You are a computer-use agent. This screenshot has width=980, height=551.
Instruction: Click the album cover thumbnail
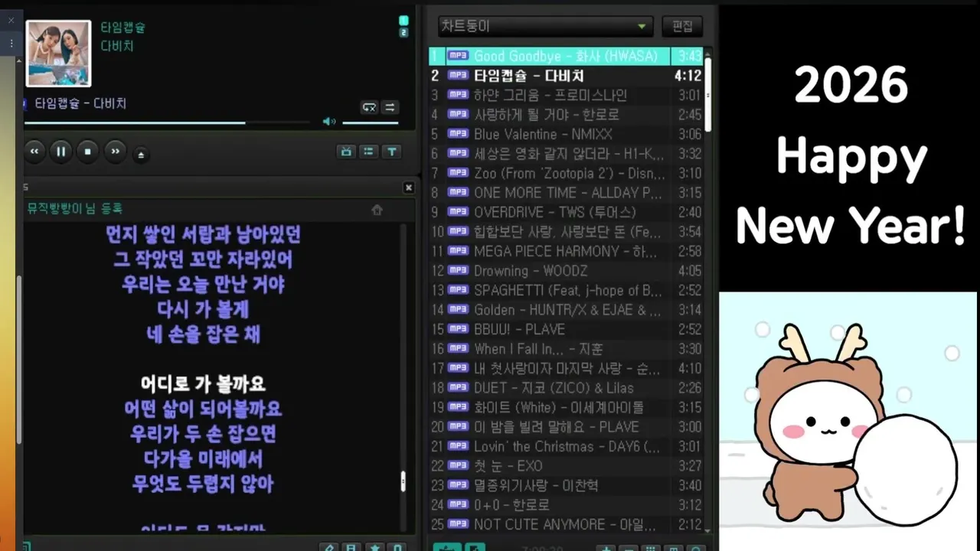click(58, 53)
